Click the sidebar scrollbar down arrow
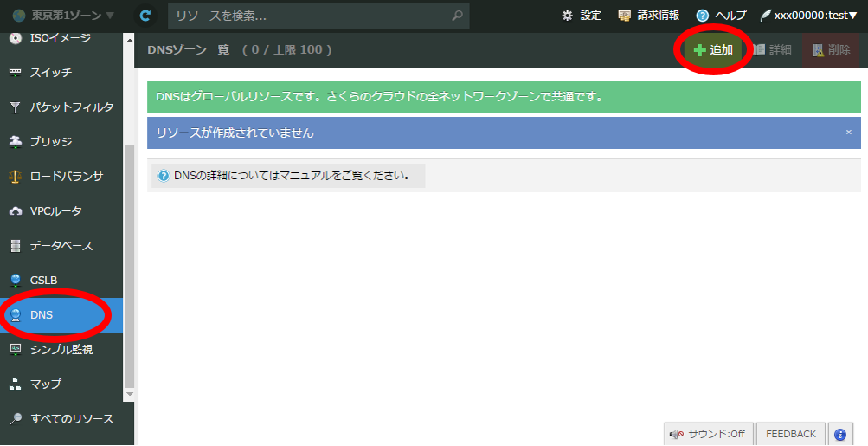This screenshot has height=446, width=868. [x=130, y=394]
